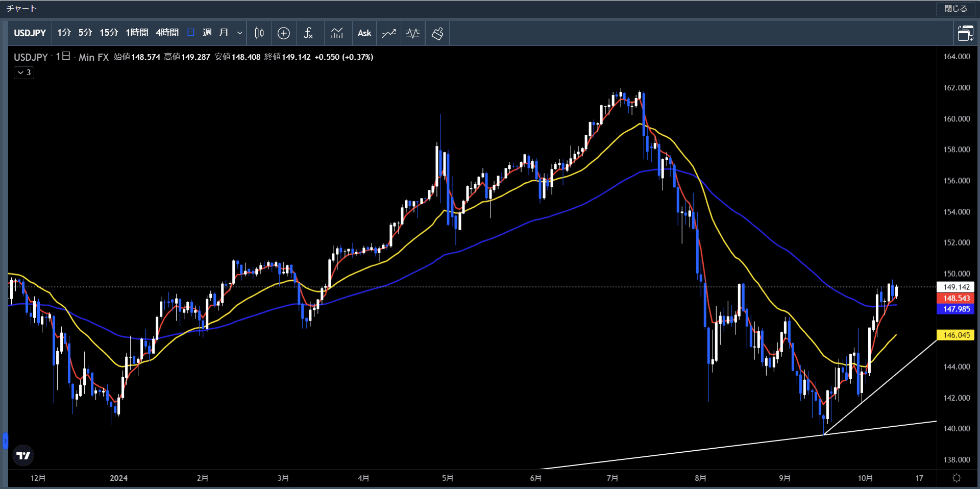
Task: Click the 安値148.408 value in the legend
Action: coord(237,57)
